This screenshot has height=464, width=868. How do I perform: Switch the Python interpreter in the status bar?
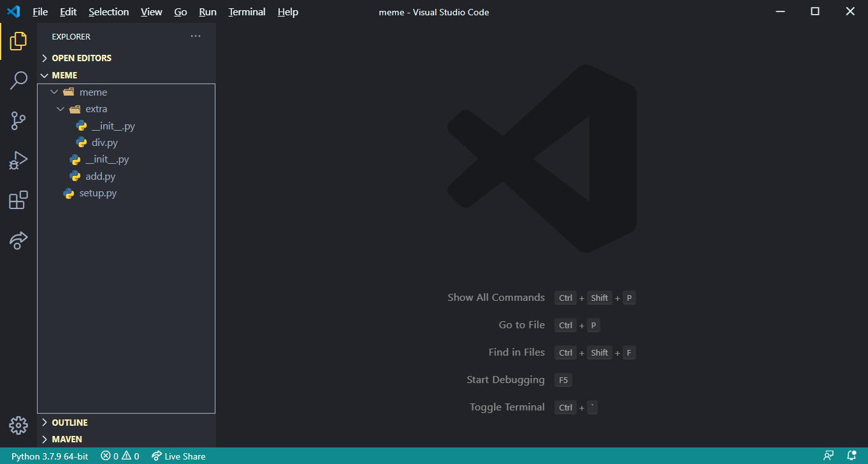click(49, 456)
